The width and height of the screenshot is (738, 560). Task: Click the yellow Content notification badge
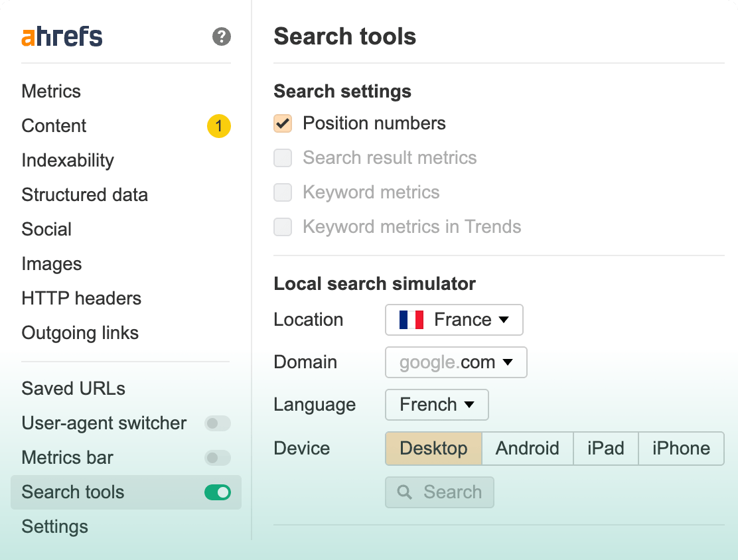pos(218,126)
